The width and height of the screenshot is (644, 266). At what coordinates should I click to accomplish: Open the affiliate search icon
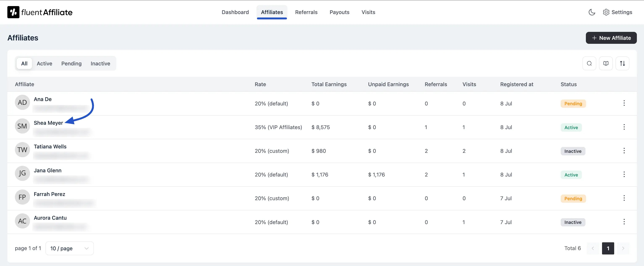589,63
